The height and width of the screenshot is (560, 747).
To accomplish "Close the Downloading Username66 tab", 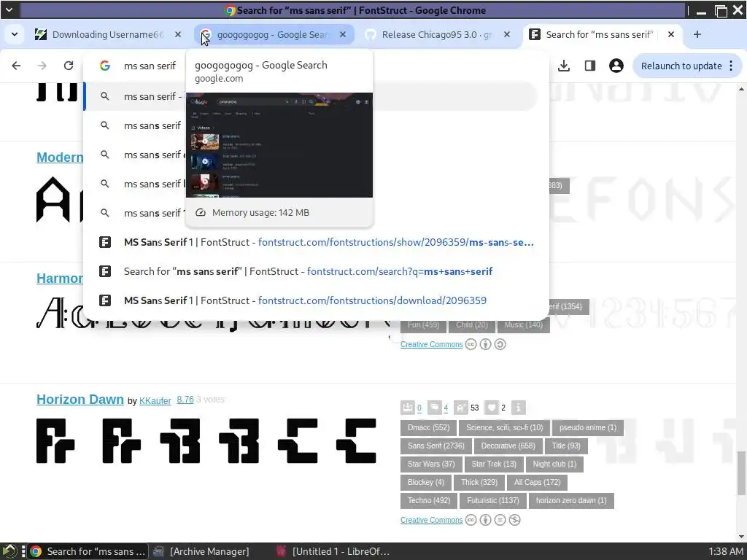I will tap(178, 34).
